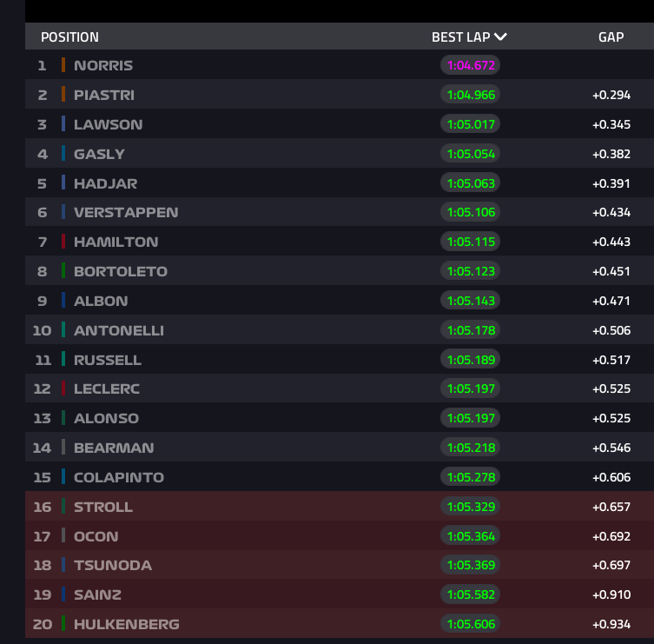Click Bortoleto's 1:05.123 lap time pill

[x=471, y=271]
